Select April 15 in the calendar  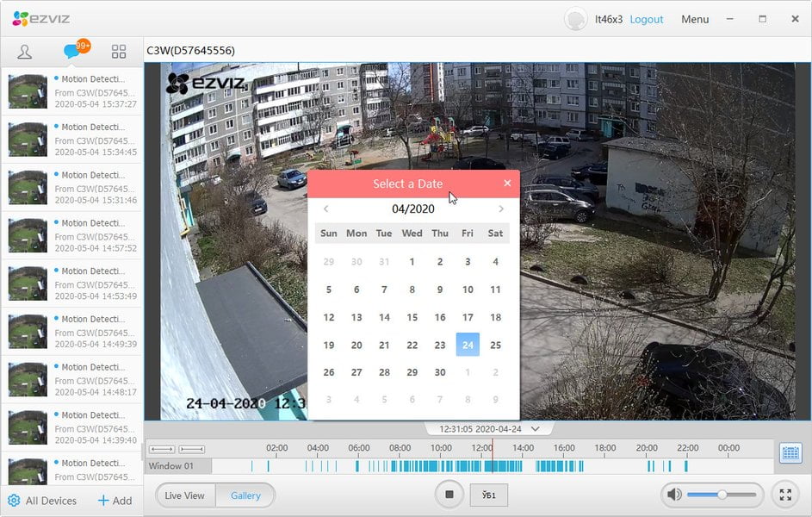pos(412,317)
